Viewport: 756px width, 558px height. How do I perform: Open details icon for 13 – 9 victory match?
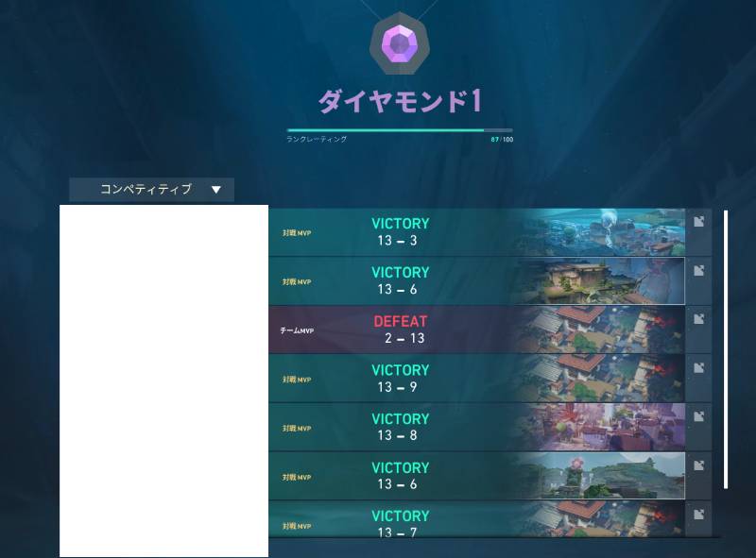[x=698, y=368]
